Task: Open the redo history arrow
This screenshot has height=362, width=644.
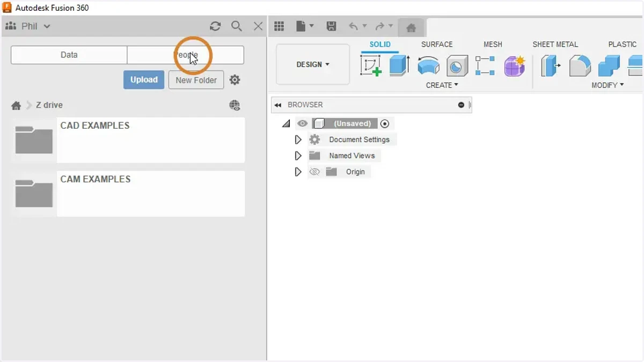Action: pos(391,26)
